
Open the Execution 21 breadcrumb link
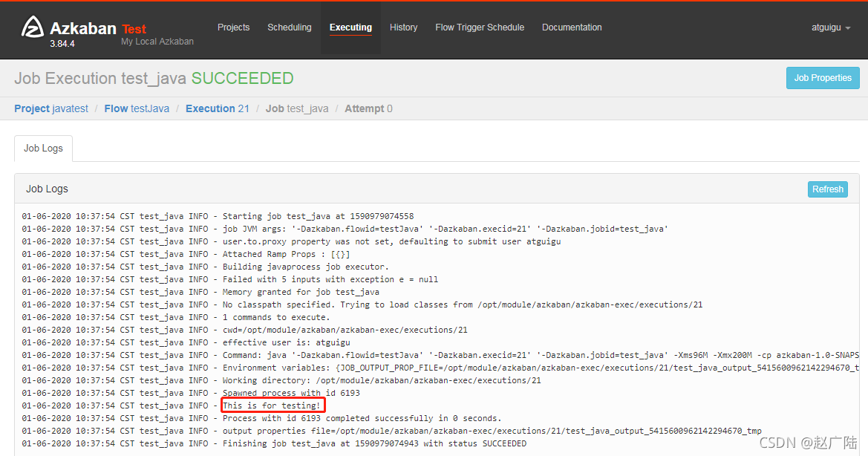(x=217, y=108)
